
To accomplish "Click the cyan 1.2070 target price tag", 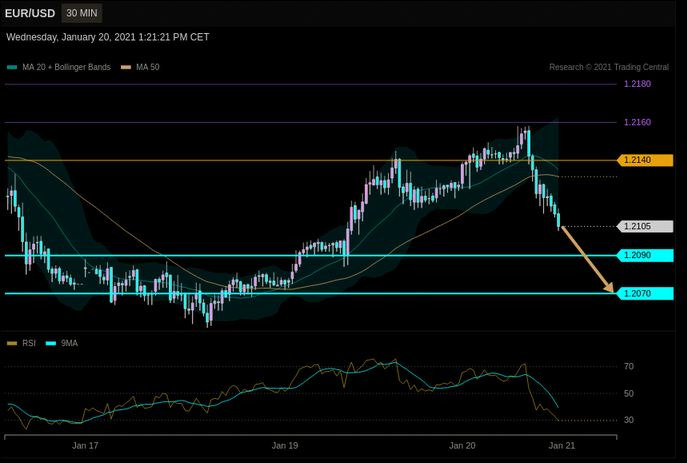I will [645, 293].
